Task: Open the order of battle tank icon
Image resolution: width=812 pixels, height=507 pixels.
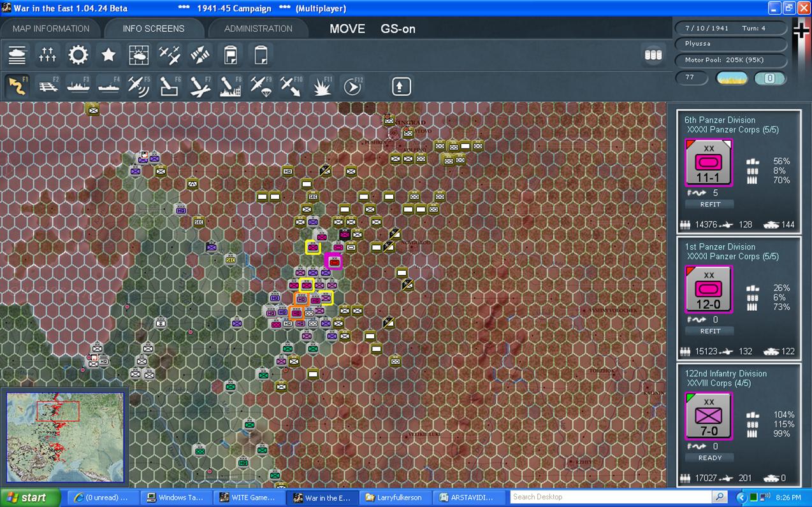Action: coord(17,55)
